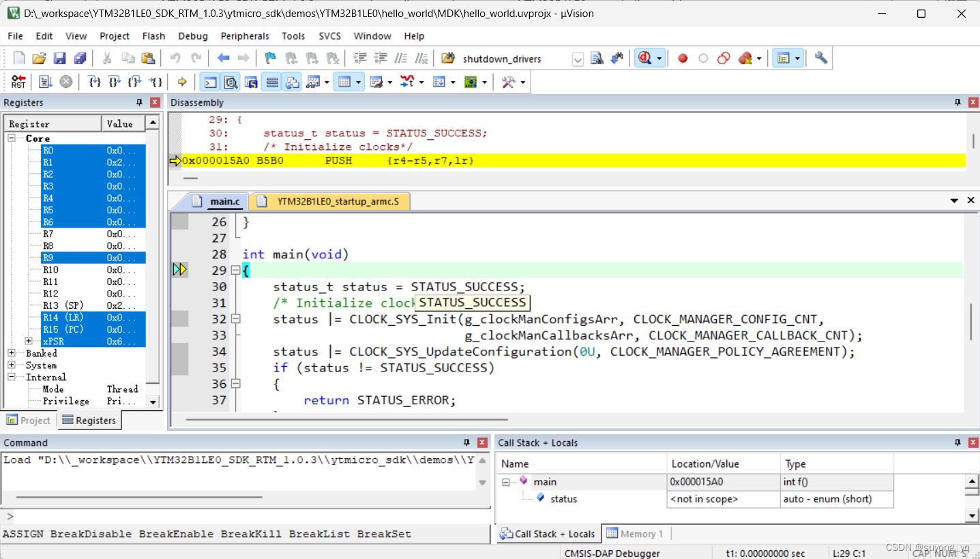Click the Run to Cursor Line icon

pyautogui.click(x=155, y=82)
